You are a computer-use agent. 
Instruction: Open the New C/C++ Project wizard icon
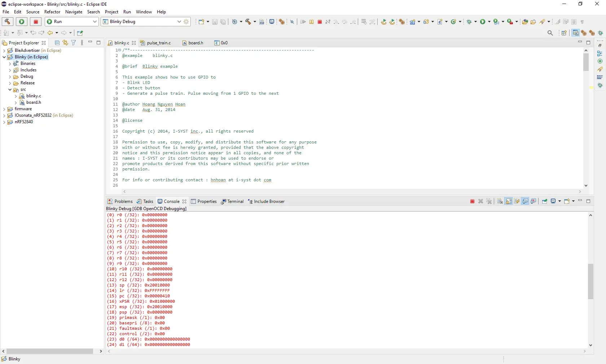pyautogui.click(x=413, y=22)
